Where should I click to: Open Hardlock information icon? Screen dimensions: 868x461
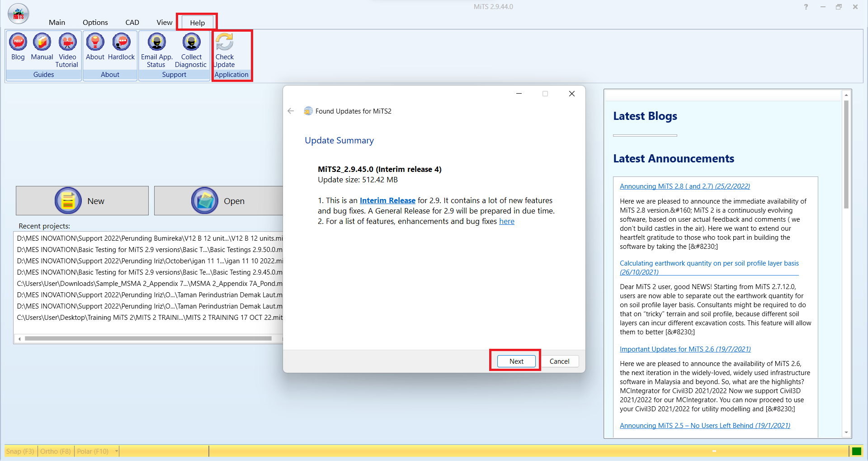(x=121, y=47)
